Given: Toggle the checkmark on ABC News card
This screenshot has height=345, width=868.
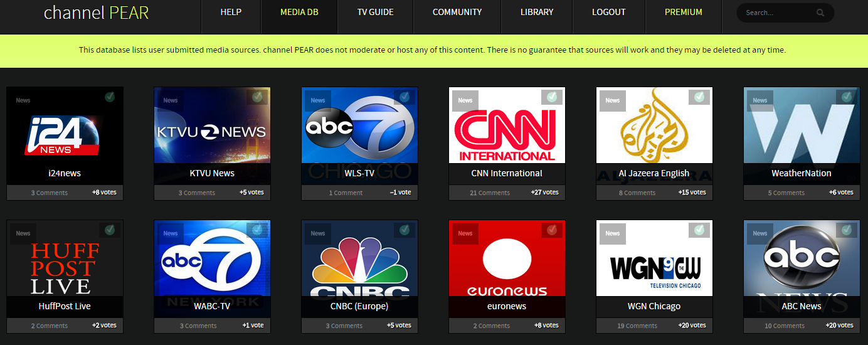Looking at the screenshot, I should (847, 230).
